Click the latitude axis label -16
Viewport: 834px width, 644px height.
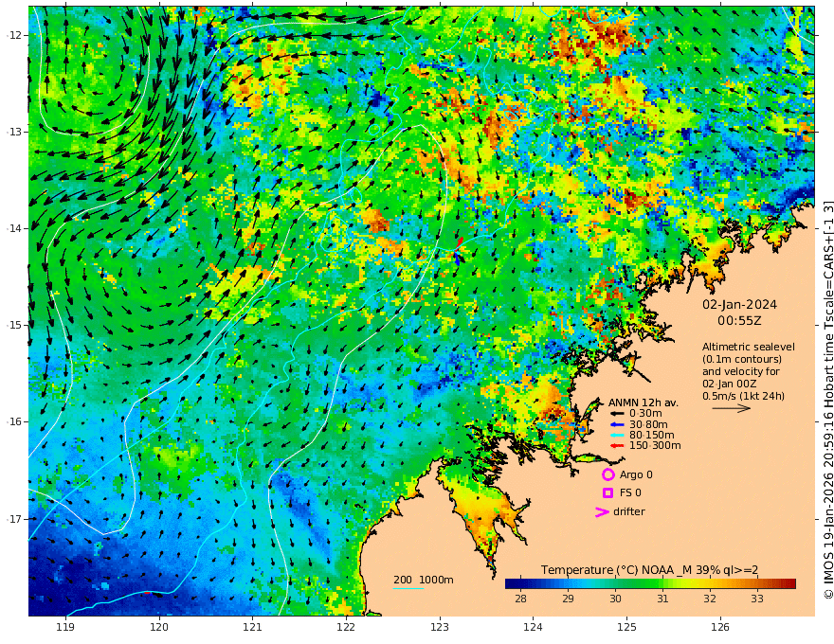(x=14, y=421)
